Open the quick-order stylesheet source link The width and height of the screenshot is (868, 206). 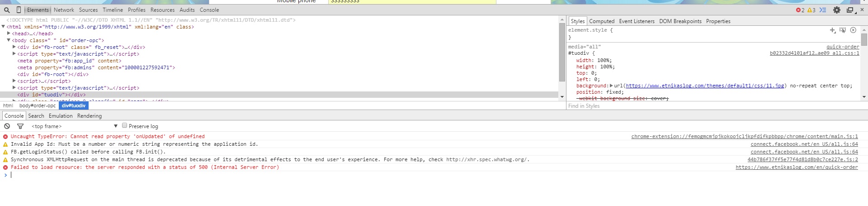tap(843, 47)
